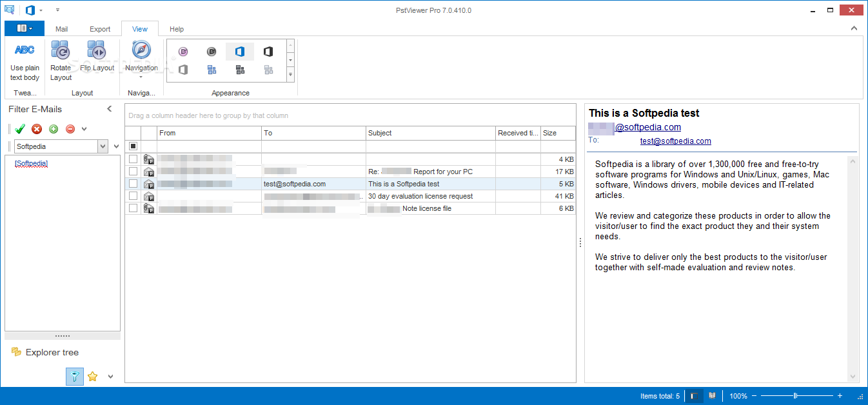This screenshot has width=868, height=405.
Task: Expand the Appearance gallery more arrow
Action: [290, 75]
